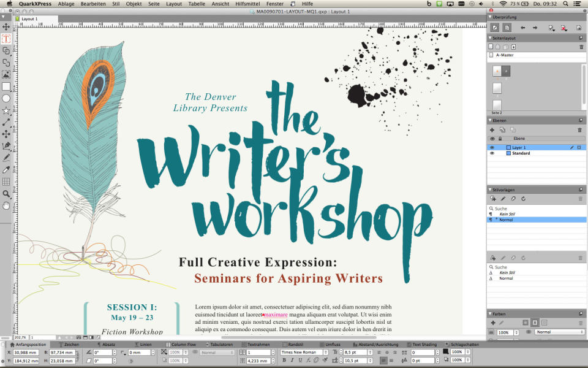This screenshot has width=588, height=368.
Task: Select the Table tool
Action: [x=6, y=182]
